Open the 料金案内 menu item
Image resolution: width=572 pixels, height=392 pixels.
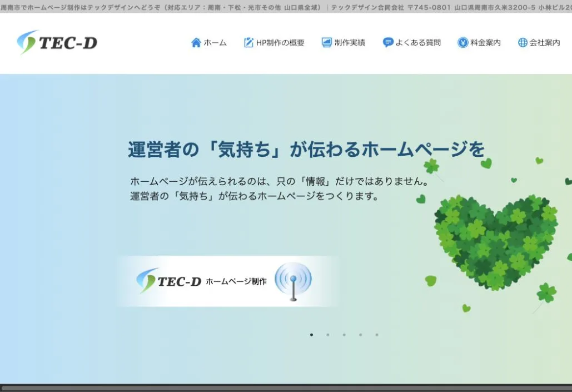pyautogui.click(x=479, y=43)
